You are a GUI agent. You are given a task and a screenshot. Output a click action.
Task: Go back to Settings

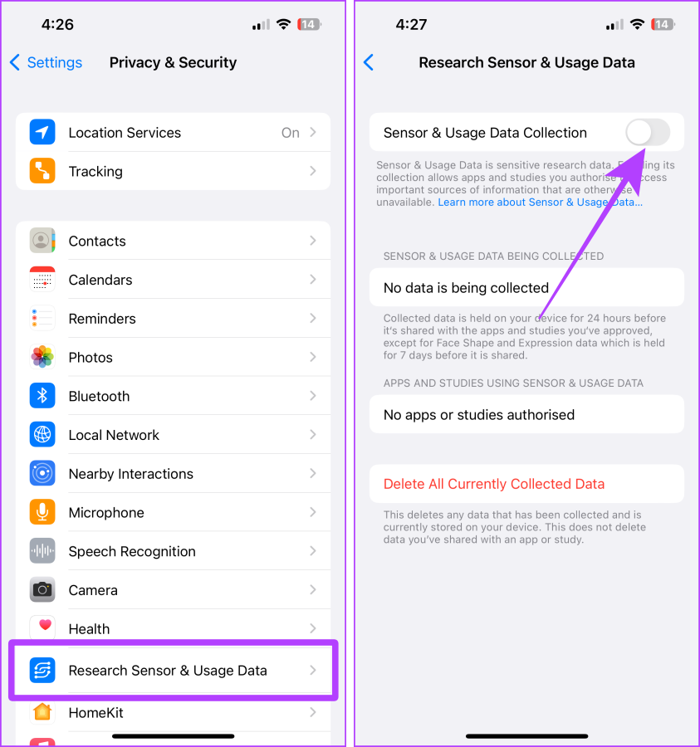tap(47, 62)
